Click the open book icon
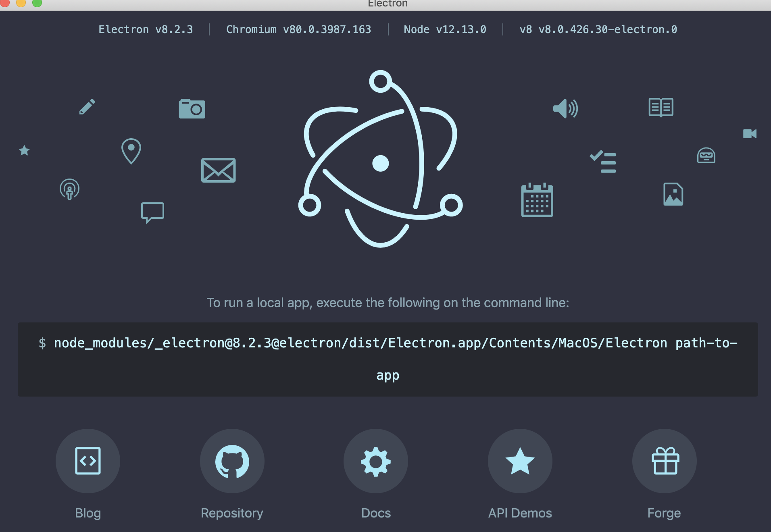The height and width of the screenshot is (532, 771). click(x=661, y=107)
